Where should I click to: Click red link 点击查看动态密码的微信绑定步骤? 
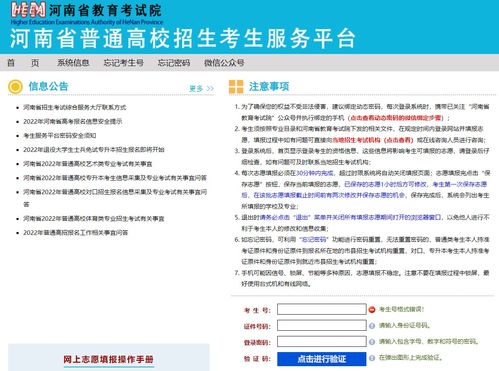pos(396,118)
